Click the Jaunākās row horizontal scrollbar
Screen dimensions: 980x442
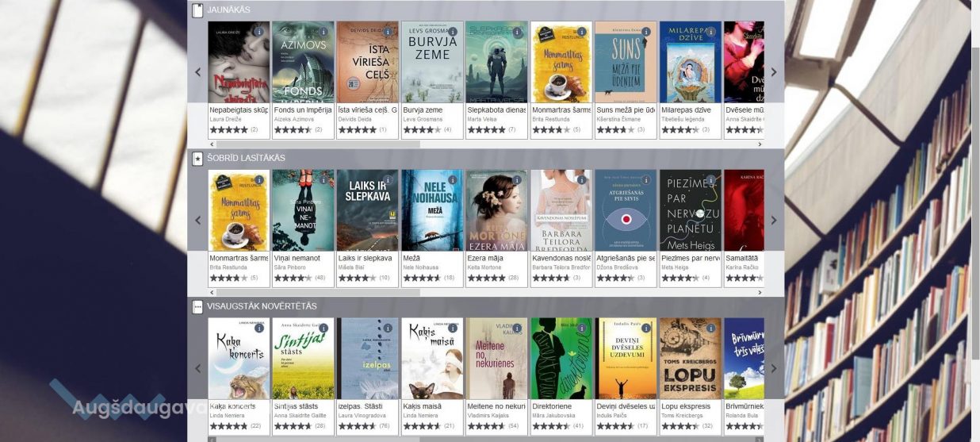pyautogui.click(x=314, y=144)
